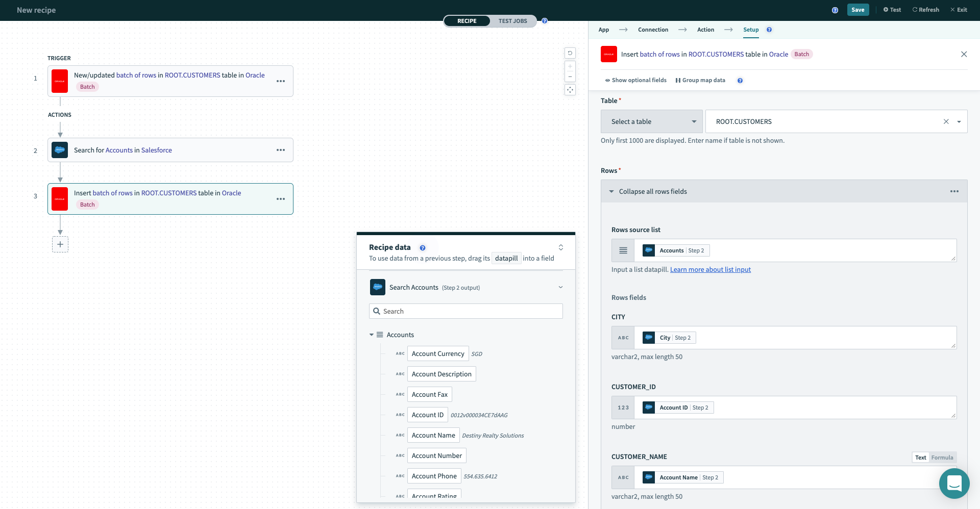Toggle CUSTOMER_NAME field to Formula mode
Image resolution: width=980 pixels, height=509 pixels.
point(942,457)
